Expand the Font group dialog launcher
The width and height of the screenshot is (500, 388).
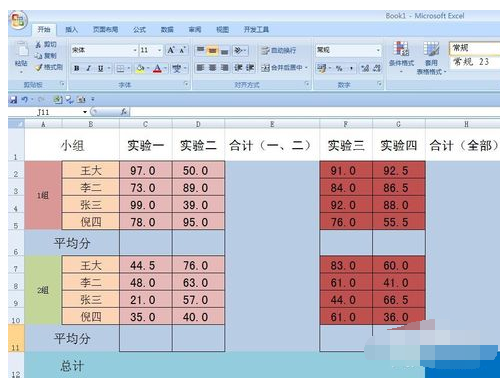[x=187, y=84]
